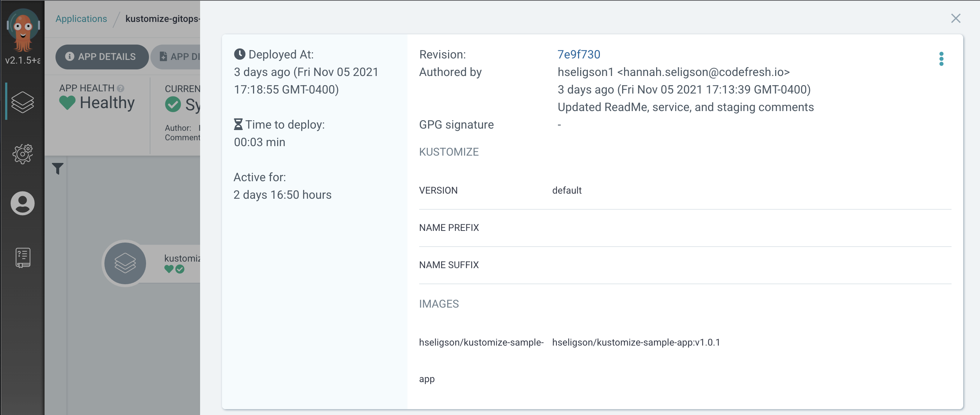Click the kustomize-gitops breadcrumb title
Viewport: 980px width, 415px height.
(162, 19)
